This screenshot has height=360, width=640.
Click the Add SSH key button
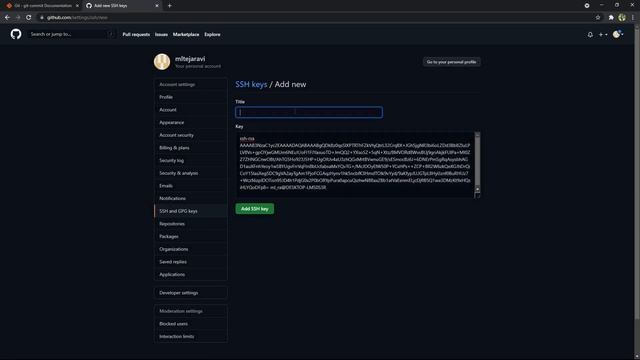254,209
